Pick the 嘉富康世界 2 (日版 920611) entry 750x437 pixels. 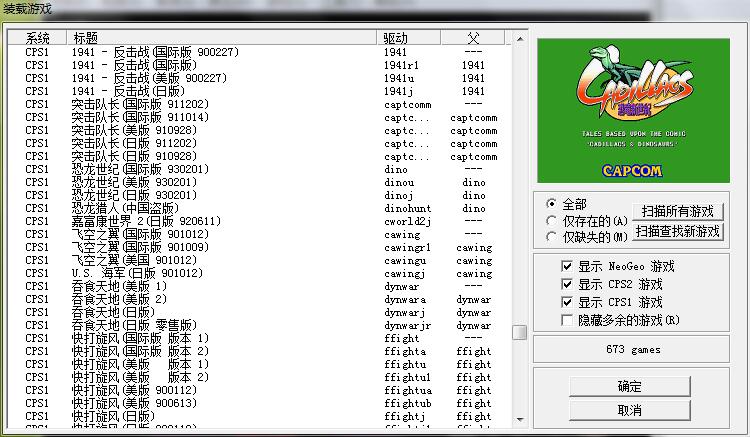146,221
